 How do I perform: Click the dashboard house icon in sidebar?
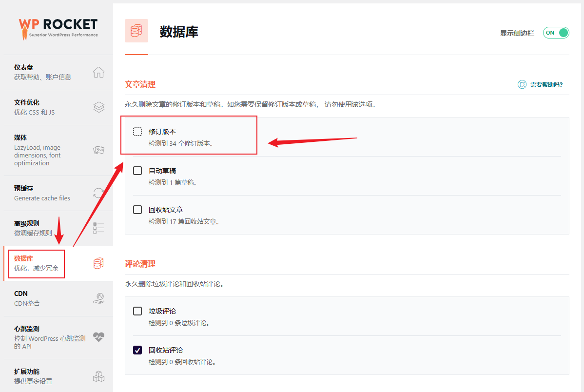pyautogui.click(x=98, y=72)
